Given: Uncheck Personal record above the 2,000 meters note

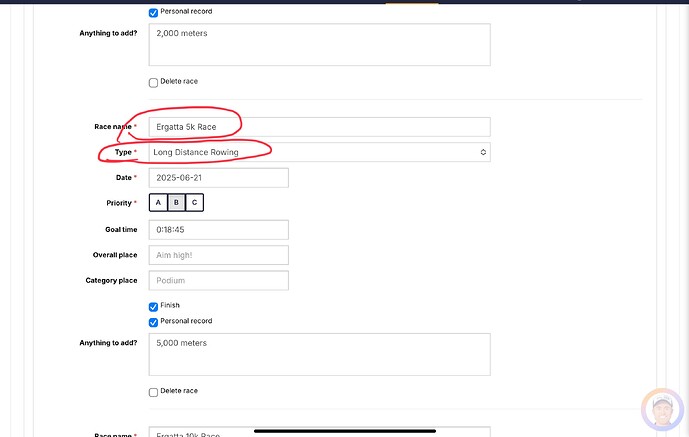Looking at the screenshot, I should tap(153, 13).
